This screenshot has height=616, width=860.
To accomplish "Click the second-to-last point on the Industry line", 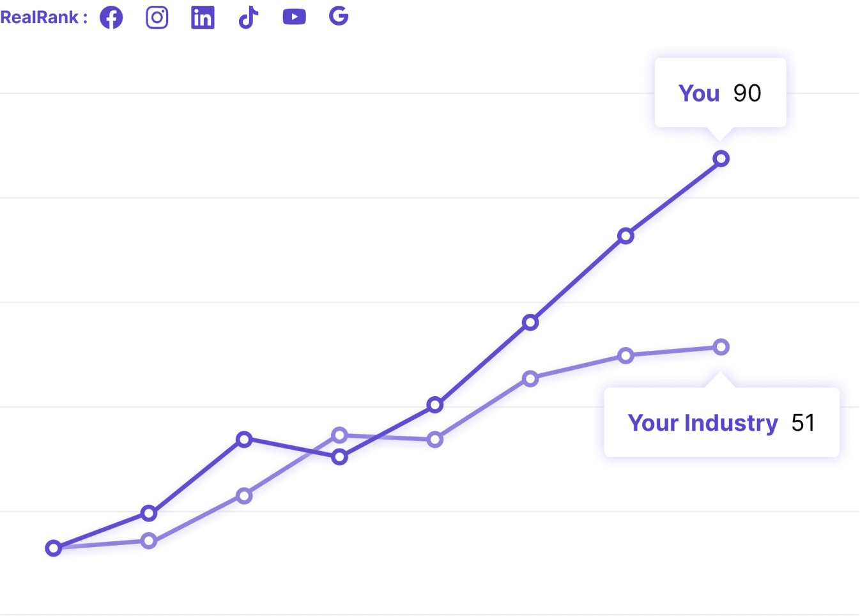I will 626,355.
